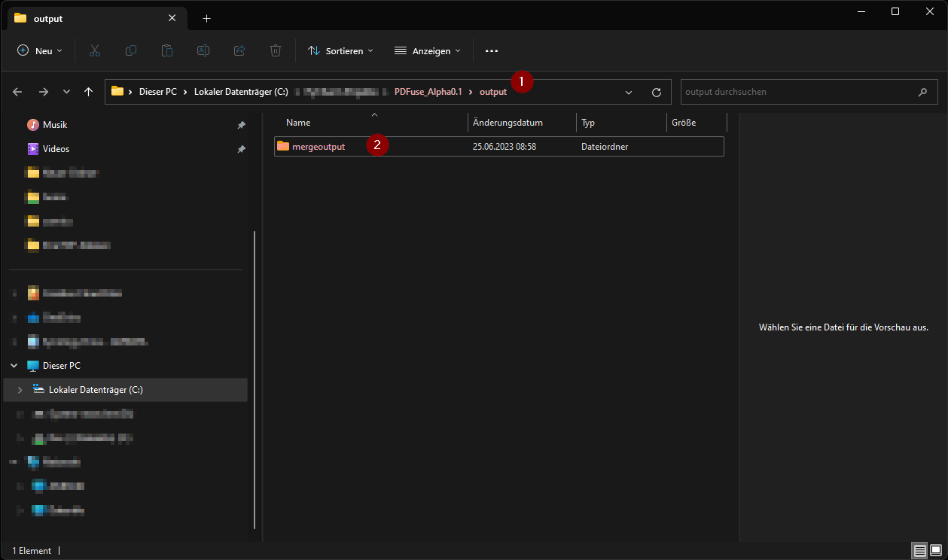Refresh the current folder view
Image resolution: width=948 pixels, height=560 pixels.
tap(657, 92)
